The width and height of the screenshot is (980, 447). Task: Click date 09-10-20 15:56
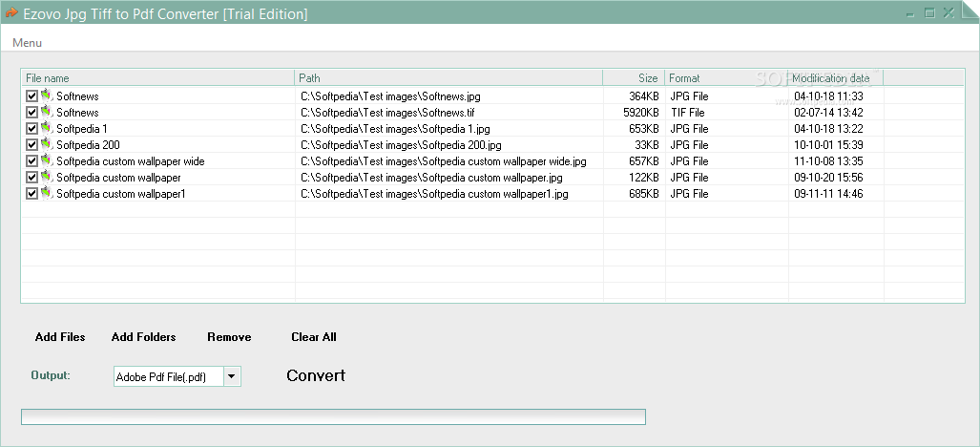coord(828,178)
